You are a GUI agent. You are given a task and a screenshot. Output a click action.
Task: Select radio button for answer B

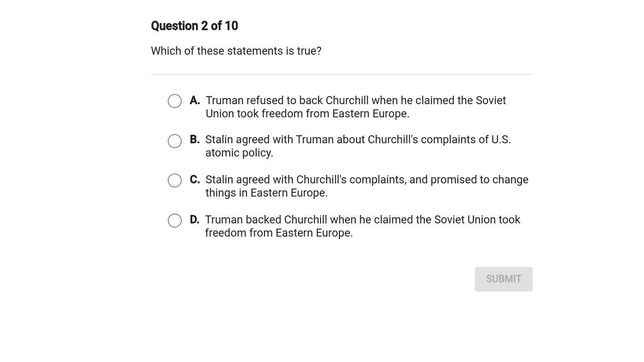click(x=174, y=141)
